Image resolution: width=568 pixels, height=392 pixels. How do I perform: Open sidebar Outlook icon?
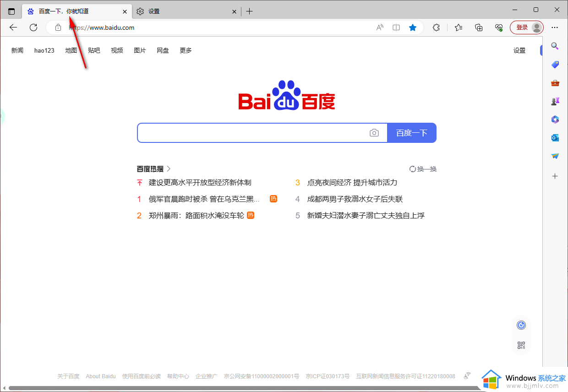[x=555, y=138]
